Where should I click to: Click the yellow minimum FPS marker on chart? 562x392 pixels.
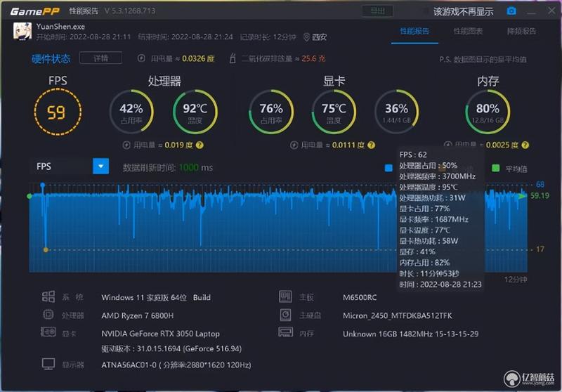(46, 250)
